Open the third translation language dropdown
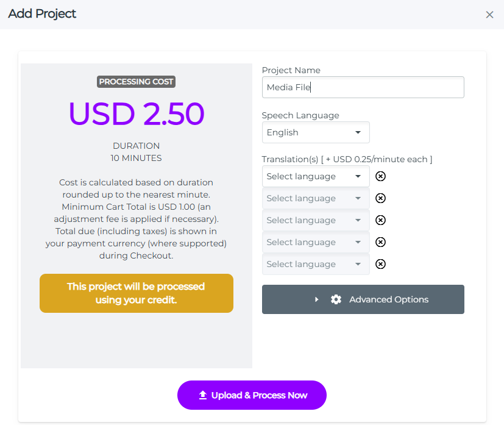The width and height of the screenshot is (504, 425). pos(315,220)
